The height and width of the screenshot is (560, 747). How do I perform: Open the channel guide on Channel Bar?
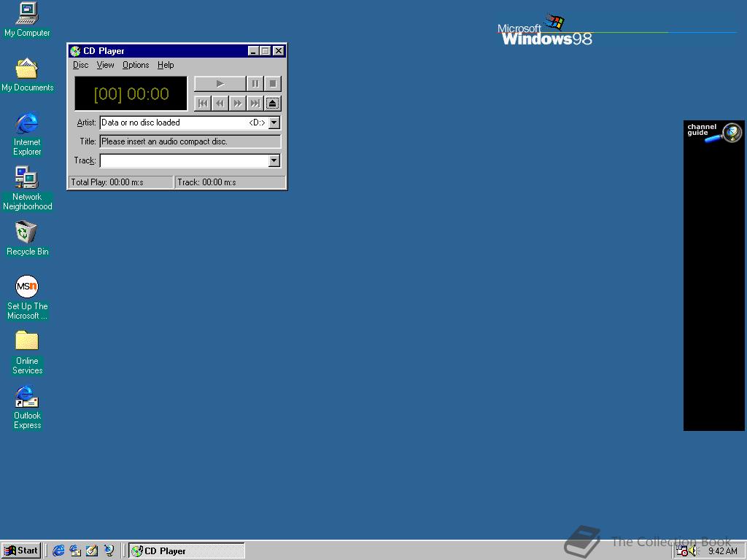pos(713,133)
